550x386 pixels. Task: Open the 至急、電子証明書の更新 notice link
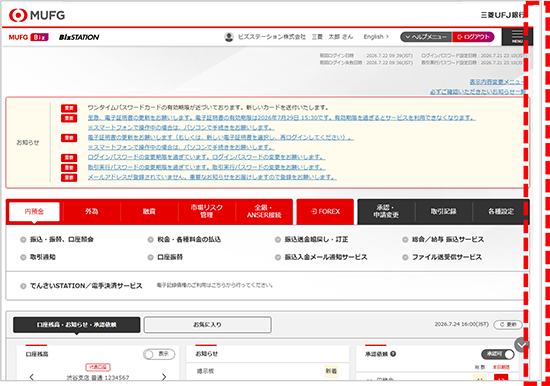point(281,118)
